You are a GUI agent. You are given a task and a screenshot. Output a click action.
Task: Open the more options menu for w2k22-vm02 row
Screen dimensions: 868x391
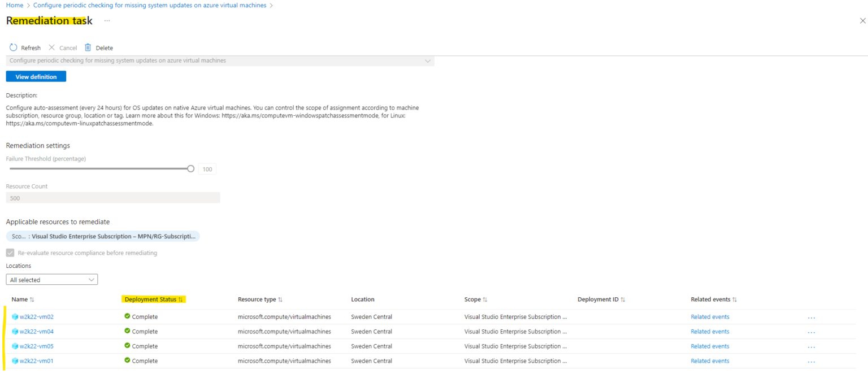point(811,318)
